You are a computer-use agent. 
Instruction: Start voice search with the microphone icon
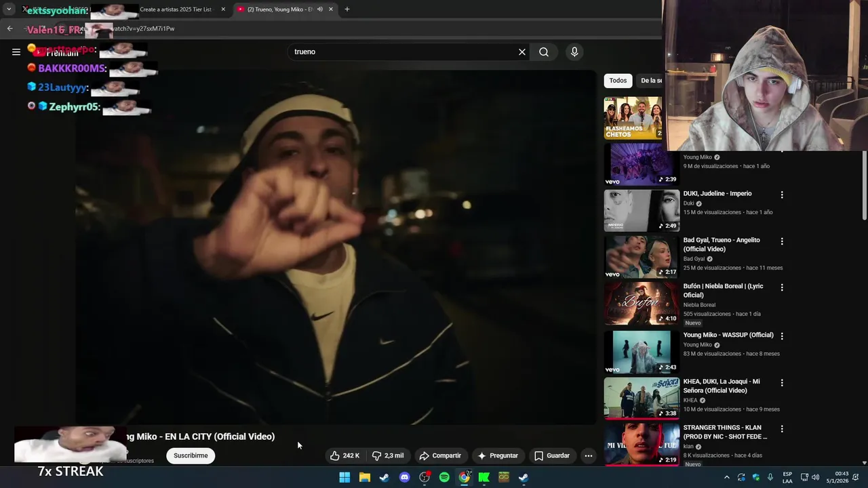click(574, 52)
